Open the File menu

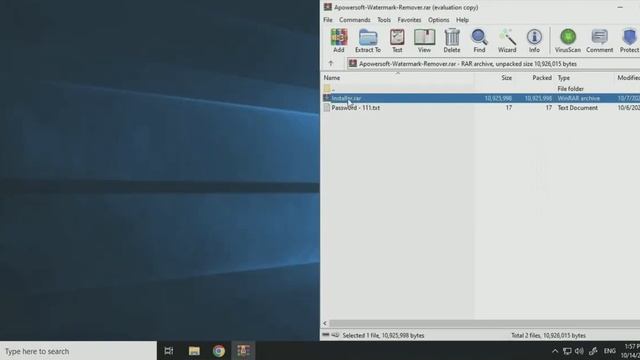pyautogui.click(x=328, y=20)
